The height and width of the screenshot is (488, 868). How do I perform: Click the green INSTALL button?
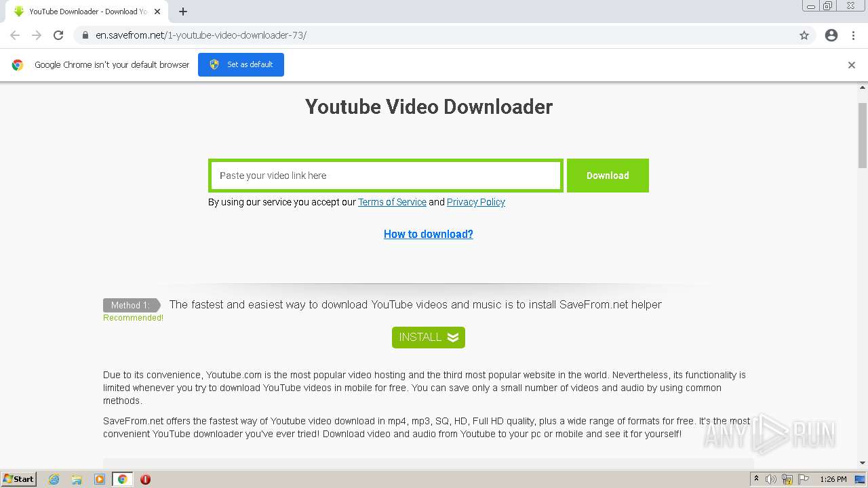tap(429, 338)
